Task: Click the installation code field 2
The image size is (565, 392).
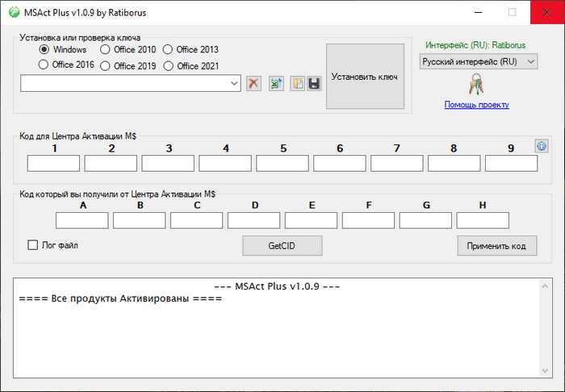Action: click(x=111, y=164)
